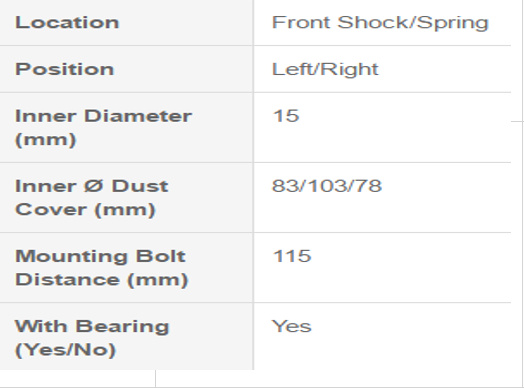Click the Ø symbol in Dust Cover row
The image size is (524, 388).
point(93,186)
